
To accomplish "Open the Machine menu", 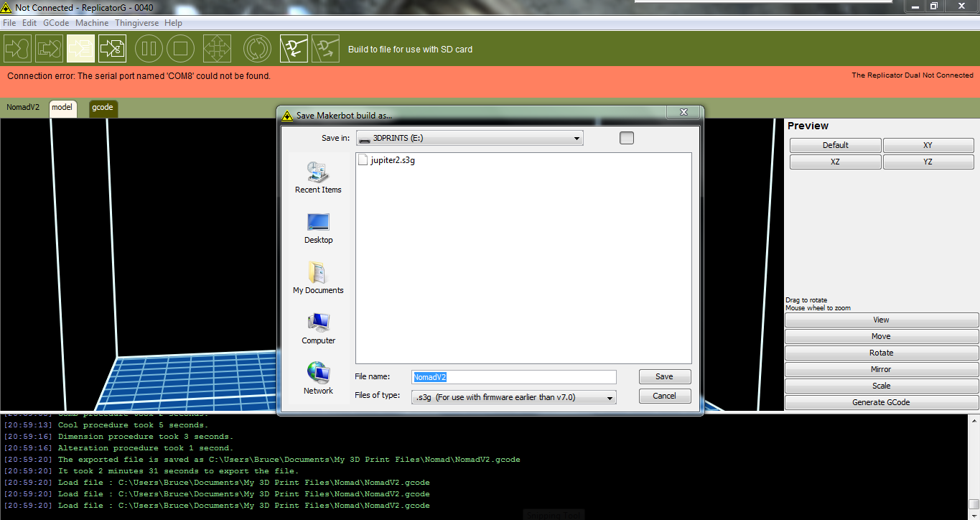I will click(x=92, y=23).
